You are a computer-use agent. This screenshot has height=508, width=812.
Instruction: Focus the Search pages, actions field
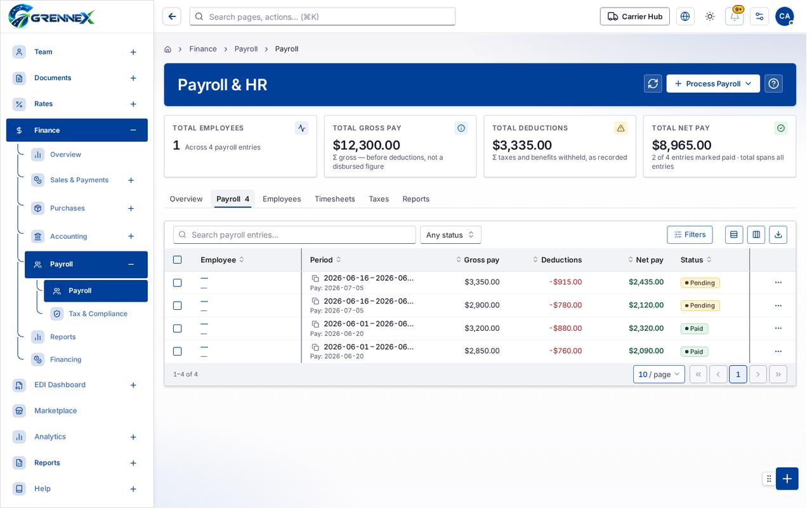point(322,17)
